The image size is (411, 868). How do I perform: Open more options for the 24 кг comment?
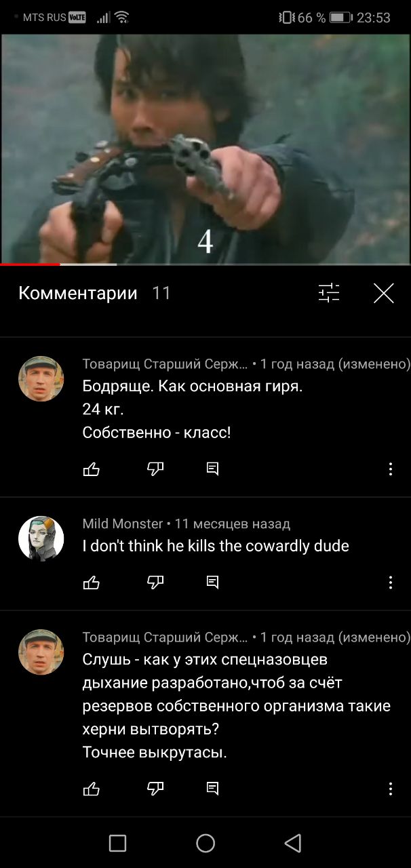click(390, 469)
